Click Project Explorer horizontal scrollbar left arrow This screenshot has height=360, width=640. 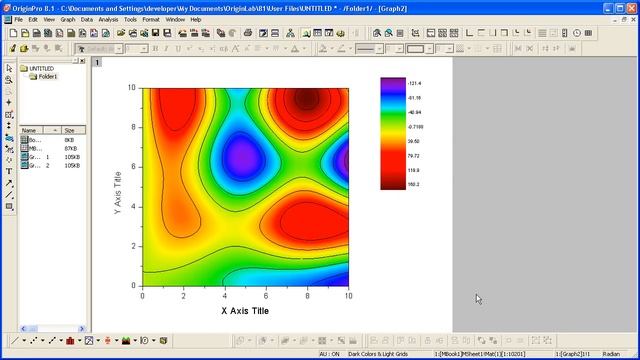23,329
